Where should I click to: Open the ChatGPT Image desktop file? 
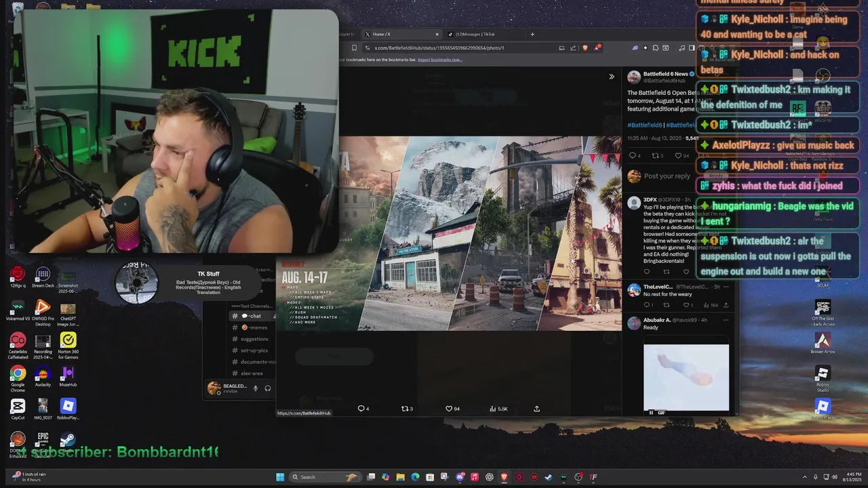click(x=68, y=313)
